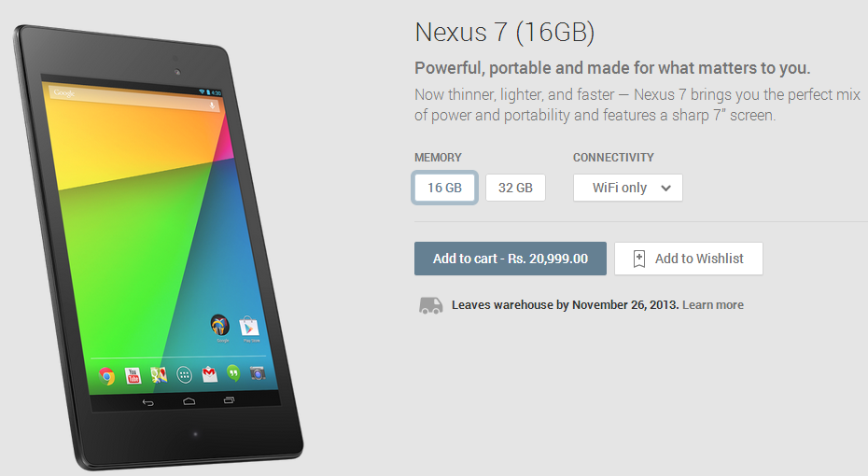Click the chevron arrow in the connectivity selector
The height and width of the screenshot is (476, 868).
point(666,189)
